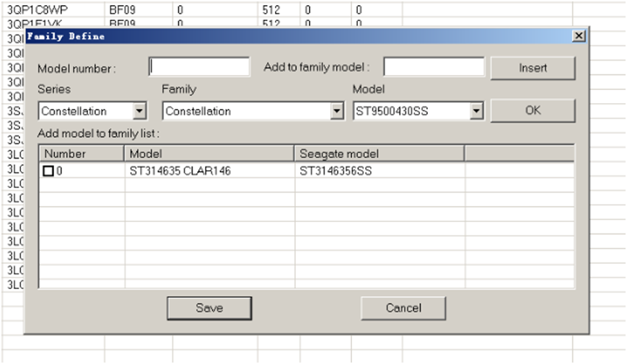Click the ST9500430SS text in the Model combo box
Screen dimensions: 627x364
point(392,111)
